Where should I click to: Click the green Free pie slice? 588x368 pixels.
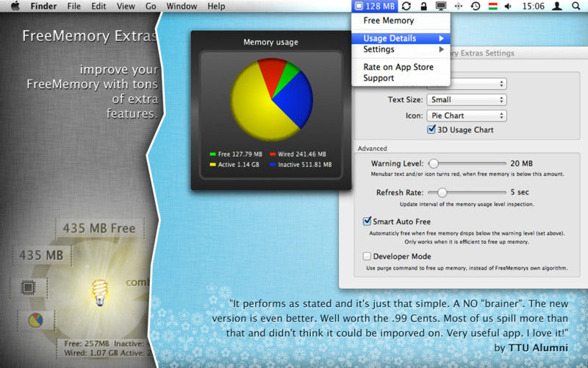288,75
